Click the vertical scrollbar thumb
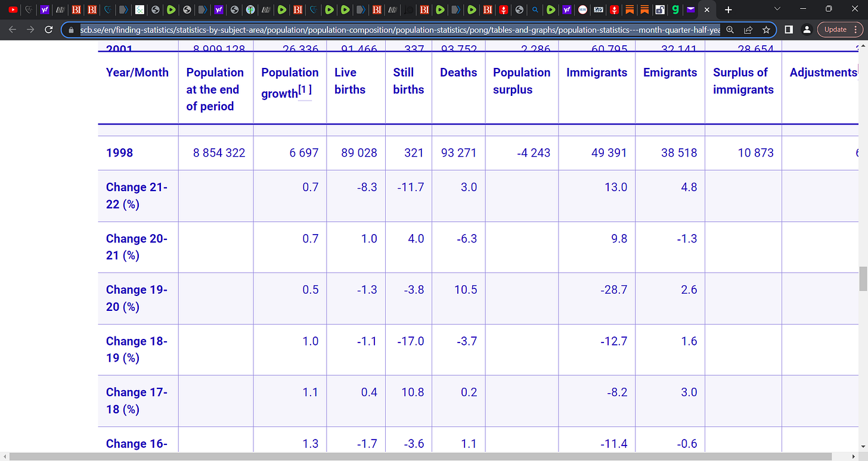Viewport: 868px width, 461px height. [863, 278]
